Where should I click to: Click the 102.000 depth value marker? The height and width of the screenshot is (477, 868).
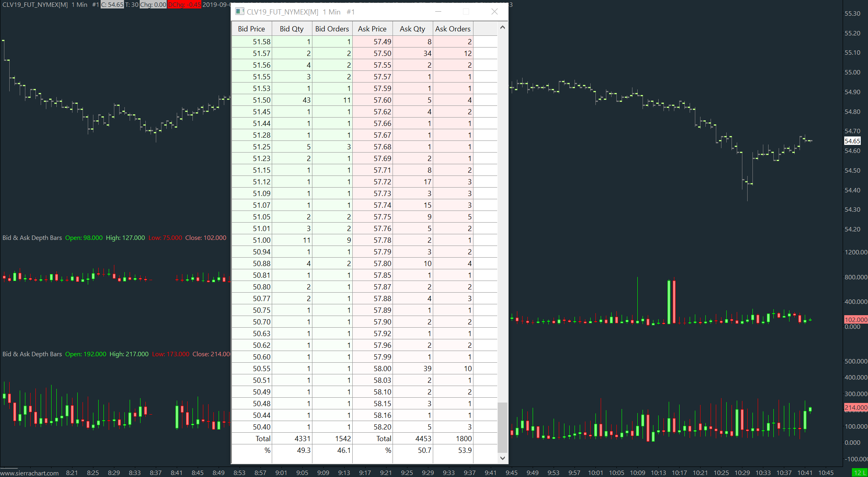[x=856, y=320]
